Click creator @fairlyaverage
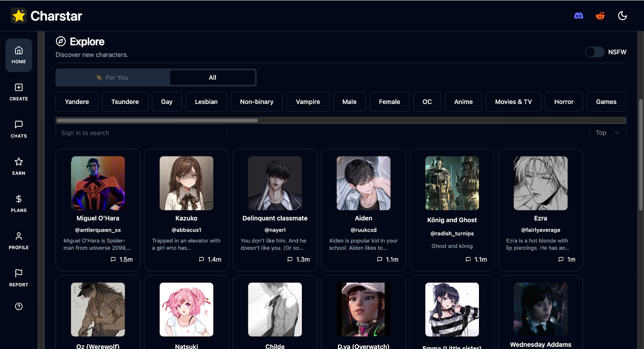The width and height of the screenshot is (644, 349). click(x=541, y=230)
